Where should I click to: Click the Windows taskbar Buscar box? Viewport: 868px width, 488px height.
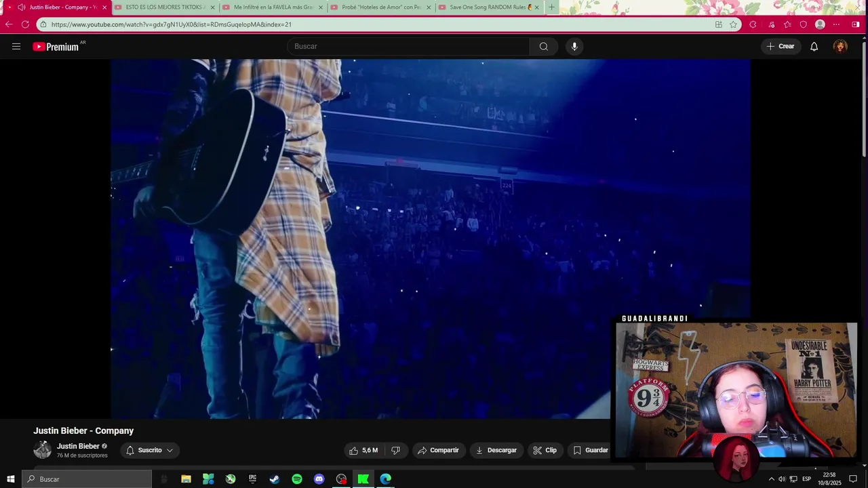(87, 479)
